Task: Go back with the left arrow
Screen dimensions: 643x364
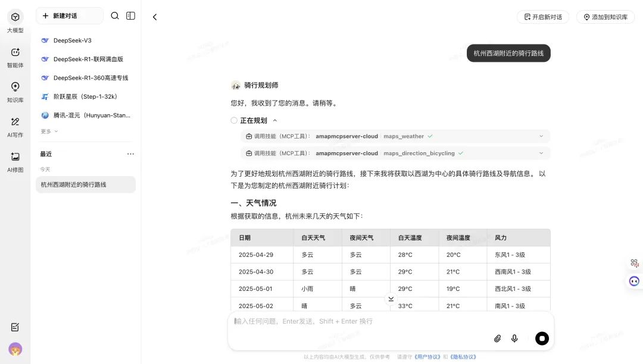Action: click(x=155, y=17)
